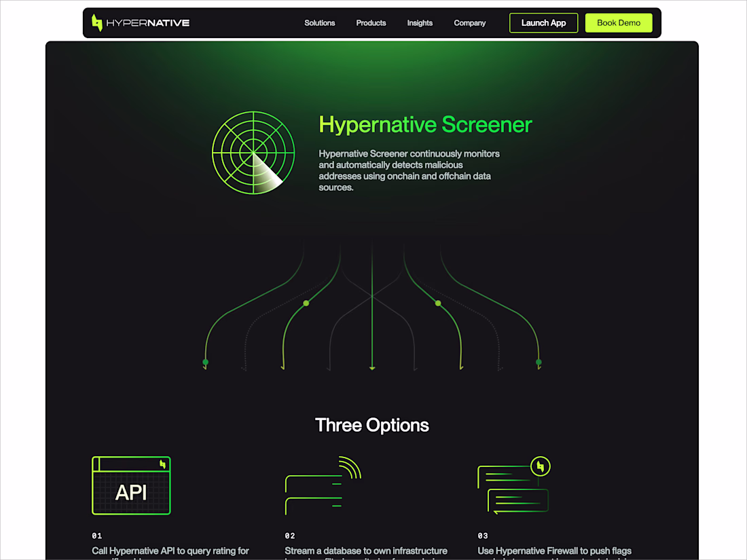Image resolution: width=747 pixels, height=560 pixels.
Task: Open the Products menu
Action: (371, 23)
